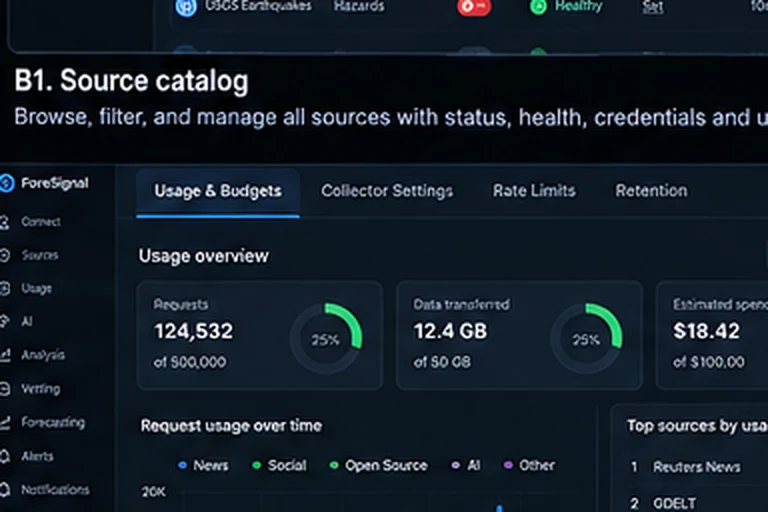Switch to Collector Settings tab
This screenshot has width=768, height=512.
coord(387,191)
